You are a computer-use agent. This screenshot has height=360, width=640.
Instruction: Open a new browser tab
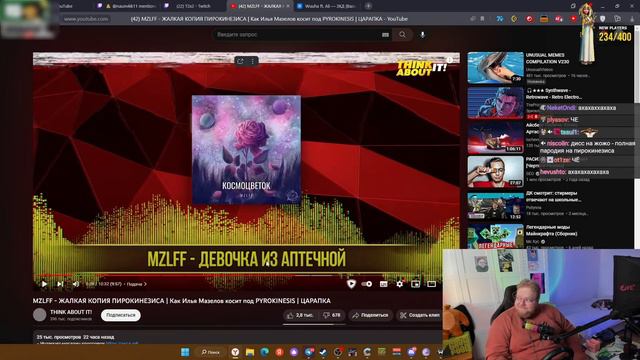pyautogui.click(x=368, y=6)
